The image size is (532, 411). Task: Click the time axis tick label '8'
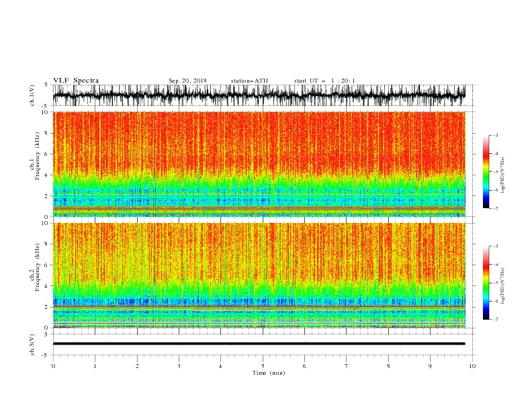tap(388, 366)
